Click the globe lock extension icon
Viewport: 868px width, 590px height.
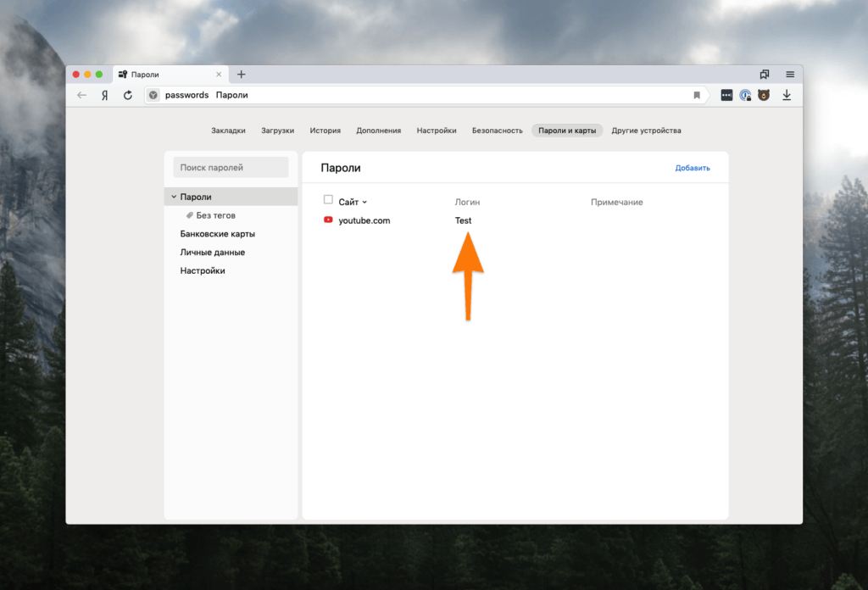tap(745, 95)
